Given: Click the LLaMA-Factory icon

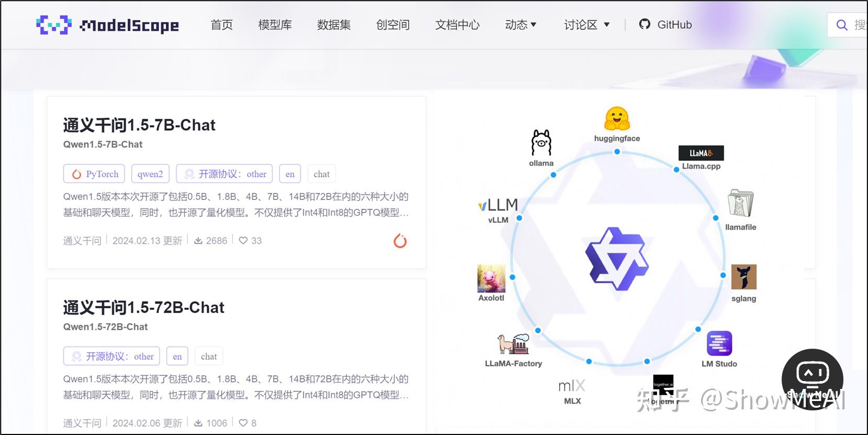Looking at the screenshot, I should click(513, 344).
